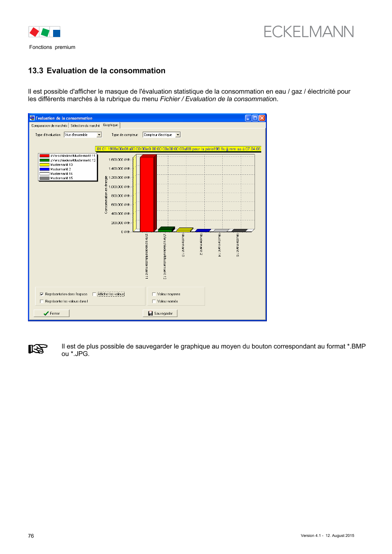392x554 pixels.
Task: Switch to the Comparaison de marchés tab
Action: [x=49, y=126]
